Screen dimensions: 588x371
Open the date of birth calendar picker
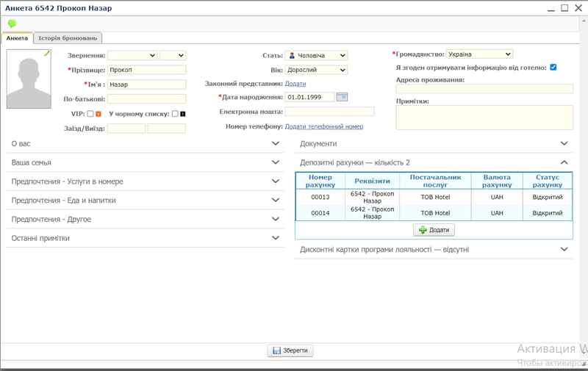pos(342,97)
